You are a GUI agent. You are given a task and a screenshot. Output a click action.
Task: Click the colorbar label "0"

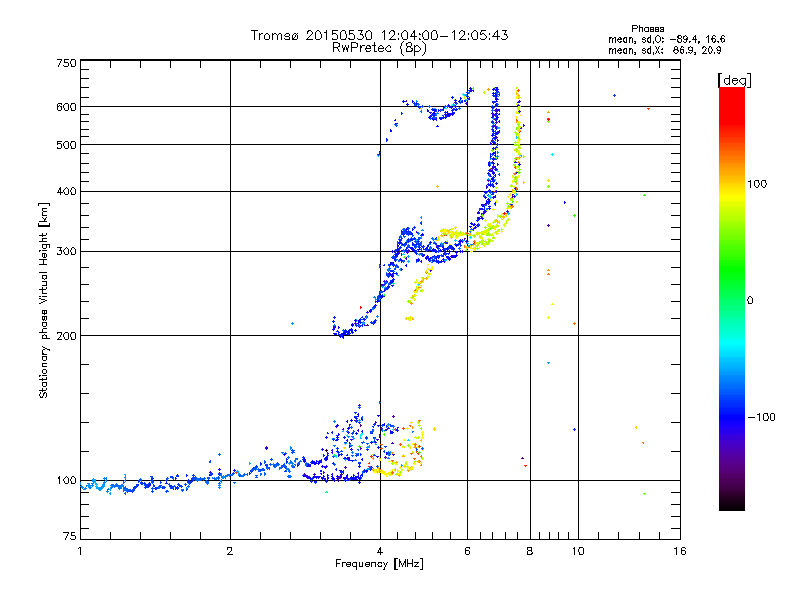pyautogui.click(x=750, y=300)
